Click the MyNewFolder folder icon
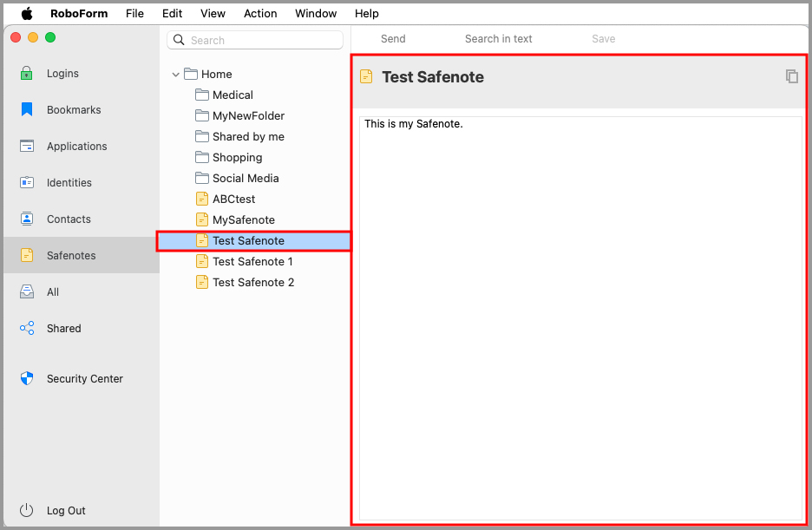Image resolution: width=812 pixels, height=530 pixels. 202,115
